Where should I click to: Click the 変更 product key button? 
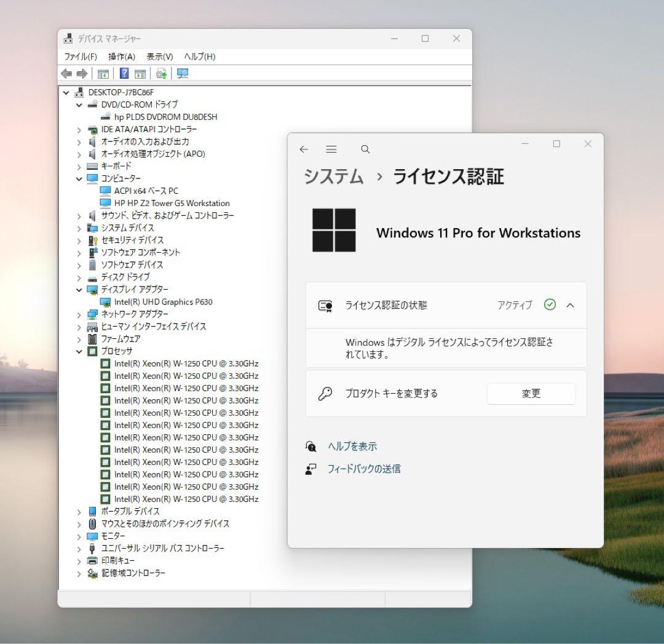[531, 394]
